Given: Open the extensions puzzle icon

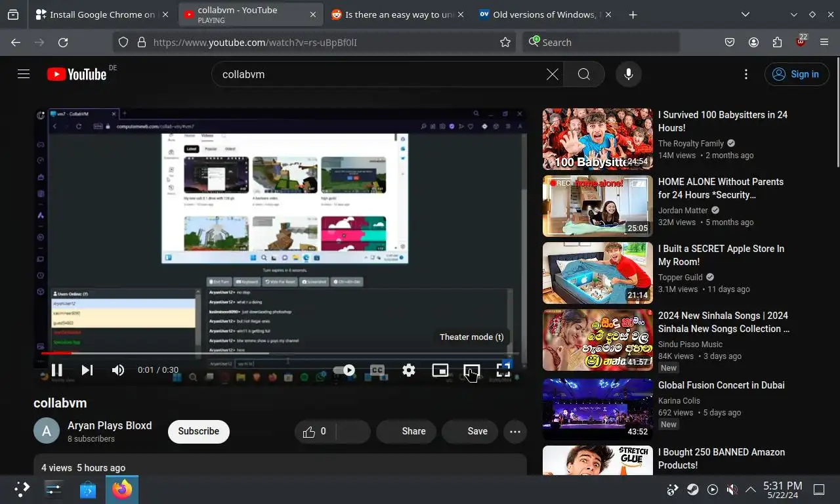Looking at the screenshot, I should coord(777,42).
